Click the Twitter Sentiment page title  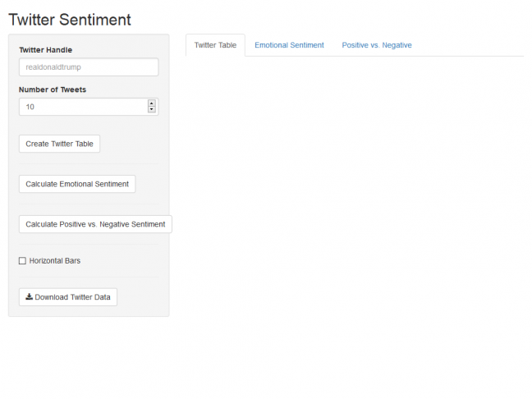(70, 20)
